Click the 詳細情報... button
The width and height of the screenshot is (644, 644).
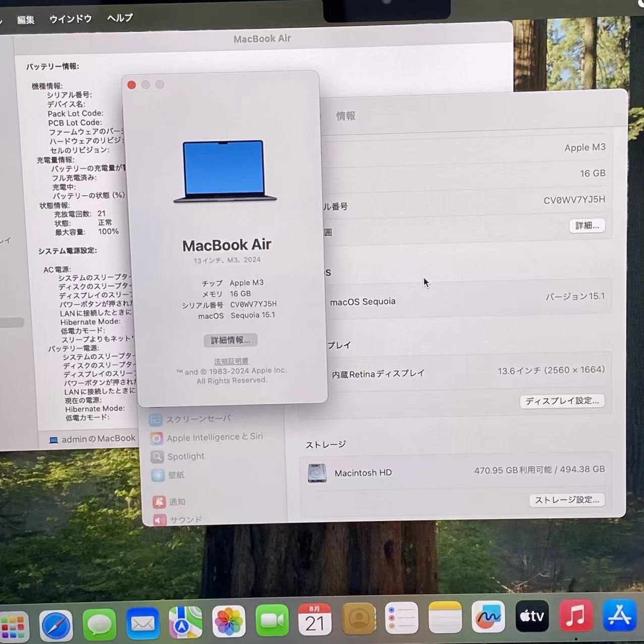[x=231, y=340]
